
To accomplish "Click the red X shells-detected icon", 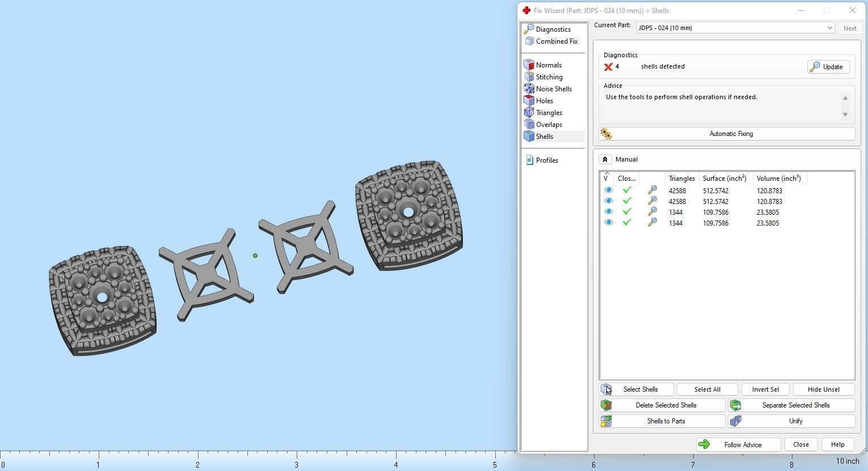I will coord(608,67).
